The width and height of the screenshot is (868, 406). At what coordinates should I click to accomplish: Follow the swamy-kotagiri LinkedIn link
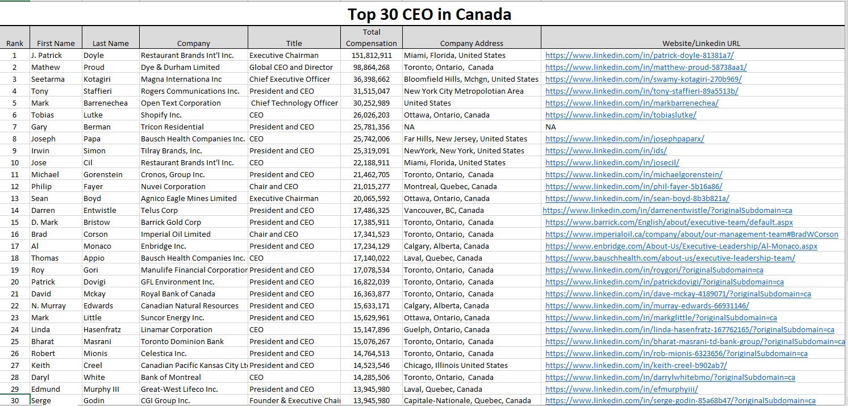coord(643,79)
